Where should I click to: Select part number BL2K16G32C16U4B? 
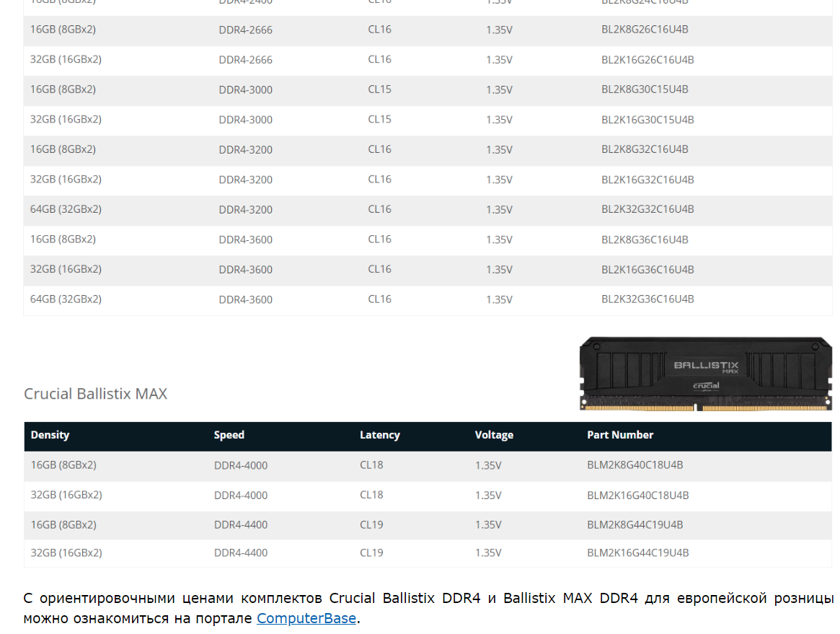click(647, 180)
